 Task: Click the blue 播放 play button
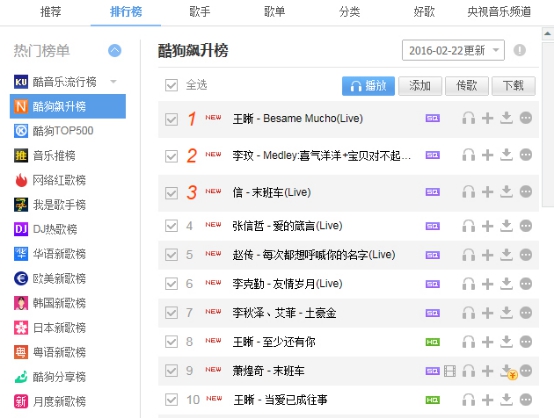tap(368, 86)
